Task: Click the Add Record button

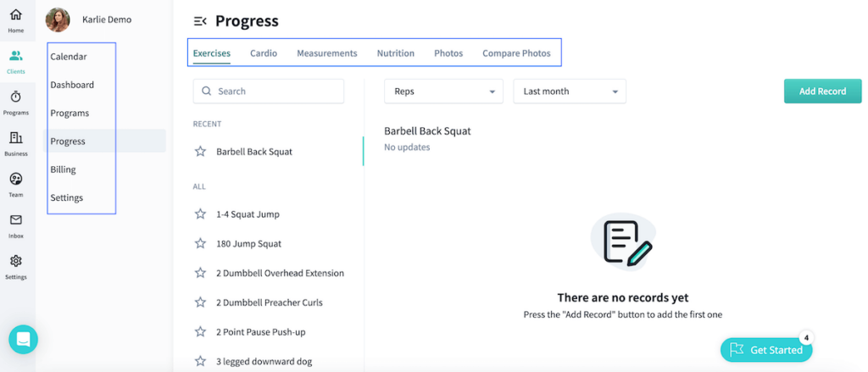Action: click(x=822, y=92)
